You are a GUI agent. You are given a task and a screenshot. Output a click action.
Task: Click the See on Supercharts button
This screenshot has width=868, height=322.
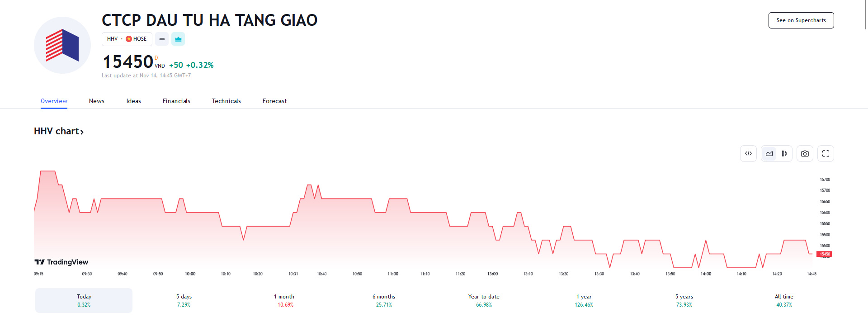point(801,20)
